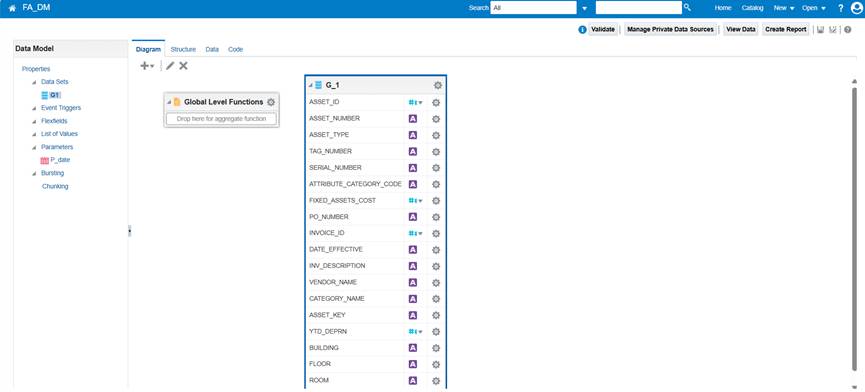Image resolution: width=865 pixels, height=392 pixels.
Task: Select Bursting in the tree
Action: 52,173
